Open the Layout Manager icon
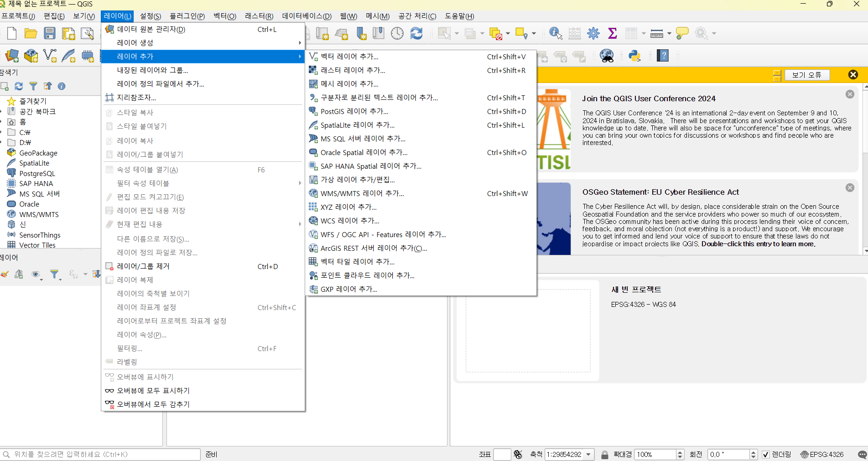This screenshot has width=868, height=461. [x=87, y=33]
